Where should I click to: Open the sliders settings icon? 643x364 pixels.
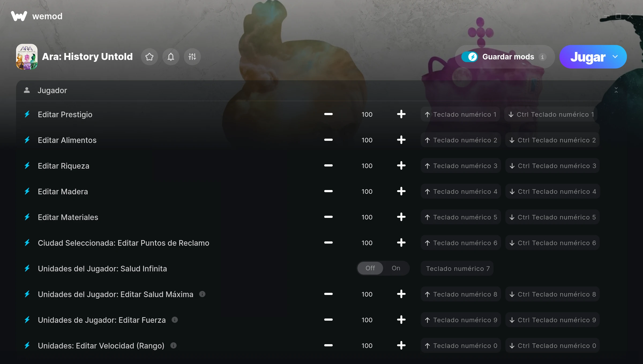[x=192, y=57]
